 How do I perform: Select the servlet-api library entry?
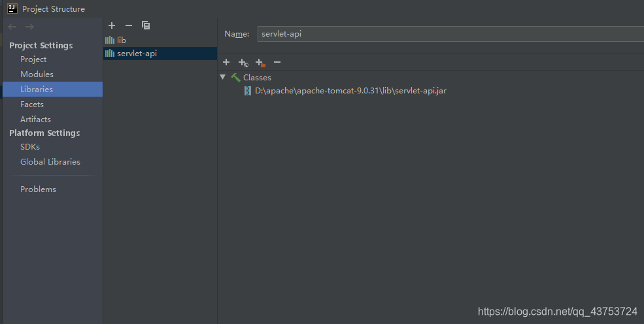coord(160,54)
